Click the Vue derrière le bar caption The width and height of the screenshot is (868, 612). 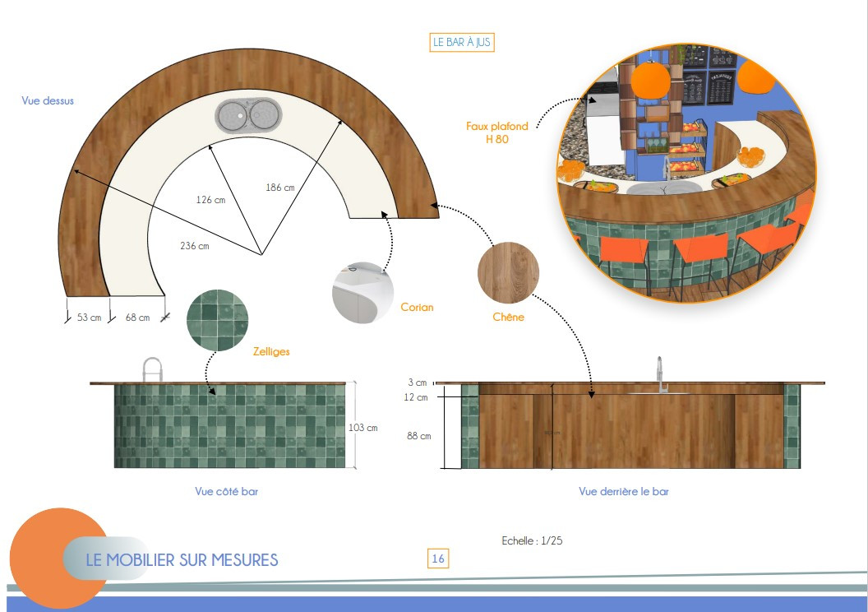(x=624, y=491)
